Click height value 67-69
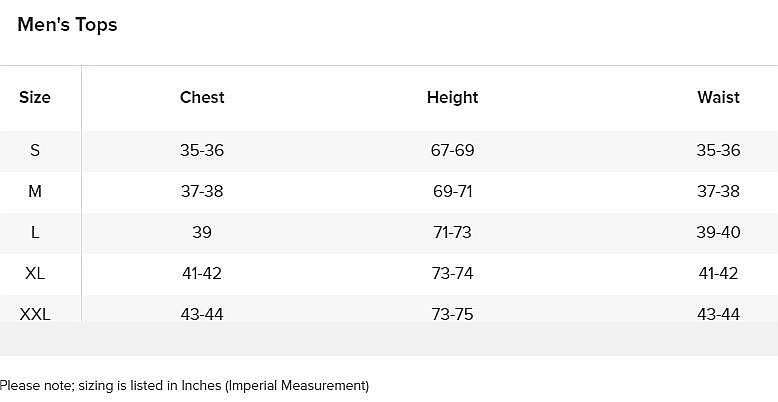This screenshot has width=778, height=402. (453, 150)
